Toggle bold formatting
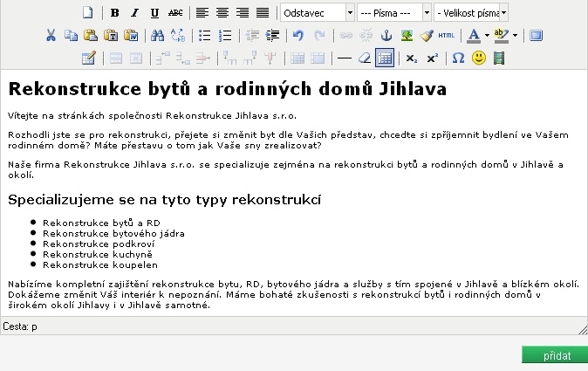 pos(115,13)
